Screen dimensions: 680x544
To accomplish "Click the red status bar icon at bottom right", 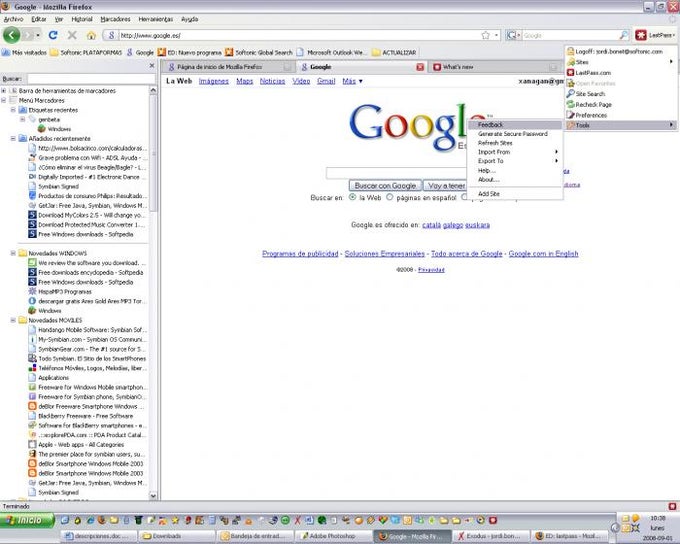I will (x=672, y=506).
